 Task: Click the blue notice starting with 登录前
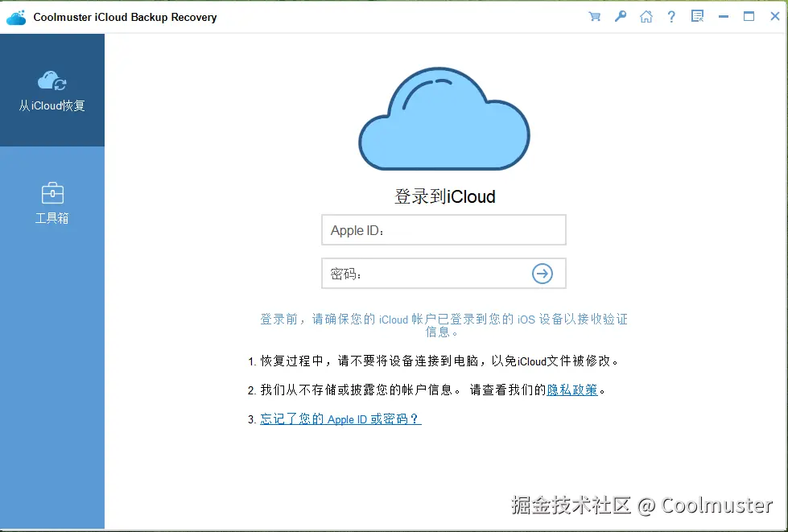click(x=444, y=325)
